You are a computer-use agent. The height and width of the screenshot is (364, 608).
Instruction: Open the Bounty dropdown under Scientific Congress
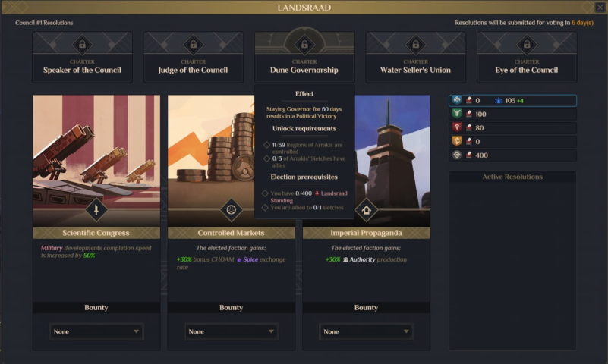tap(96, 331)
